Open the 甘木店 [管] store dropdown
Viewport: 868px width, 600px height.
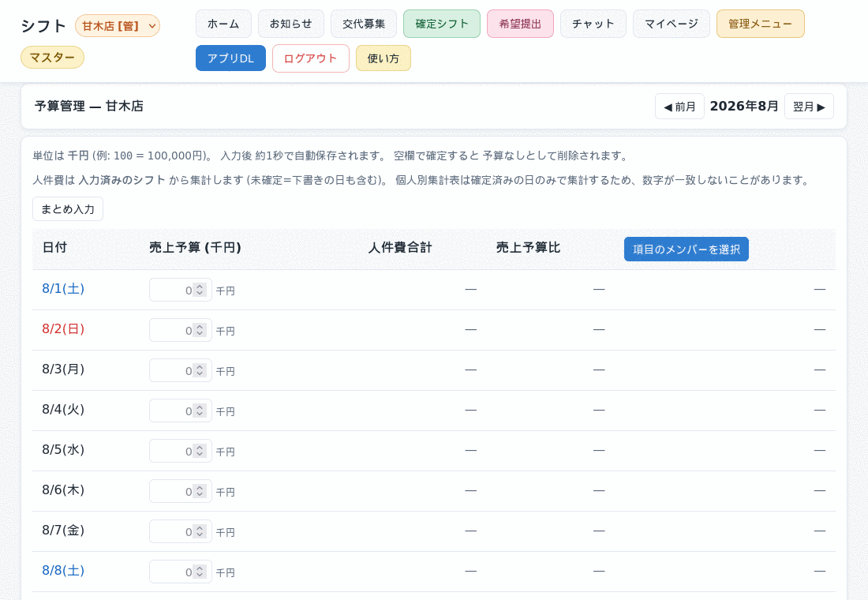tap(118, 26)
